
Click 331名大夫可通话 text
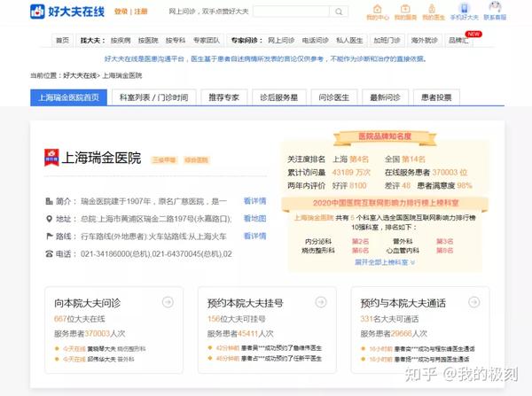pyautogui.click(x=389, y=319)
